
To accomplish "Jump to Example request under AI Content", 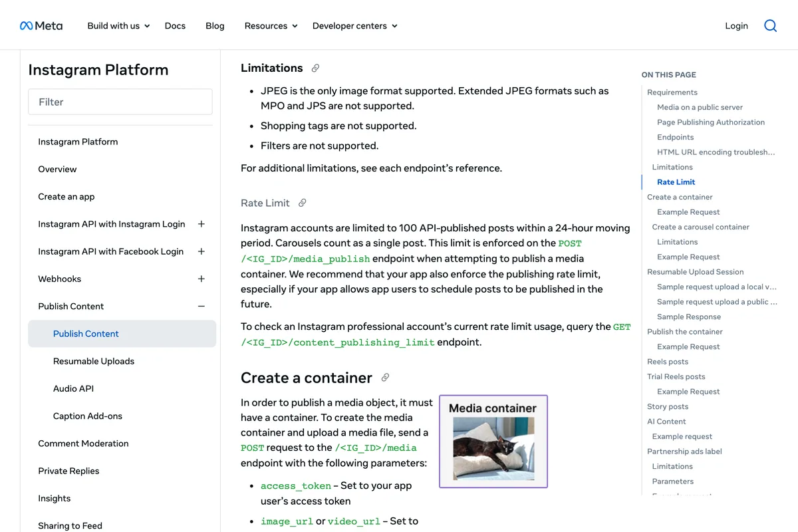I will [x=682, y=436].
